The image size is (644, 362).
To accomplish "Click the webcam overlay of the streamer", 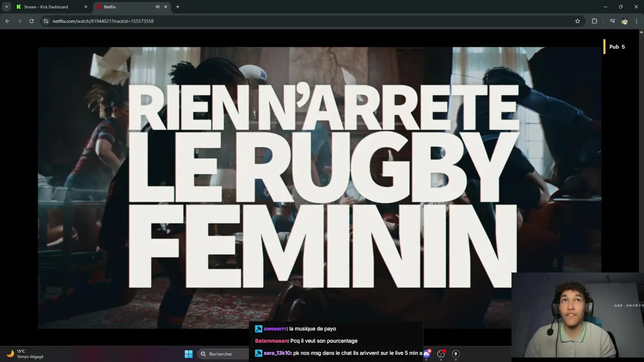I will click(x=578, y=317).
